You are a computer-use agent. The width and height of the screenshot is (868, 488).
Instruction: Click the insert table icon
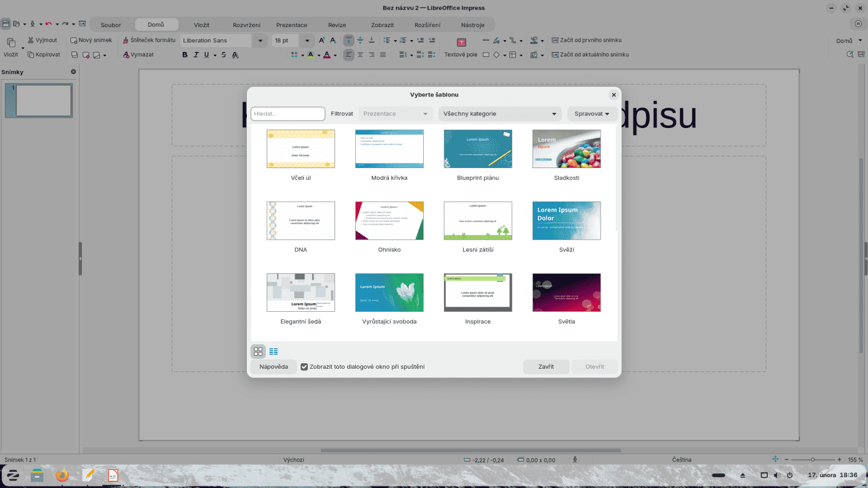coord(513,55)
